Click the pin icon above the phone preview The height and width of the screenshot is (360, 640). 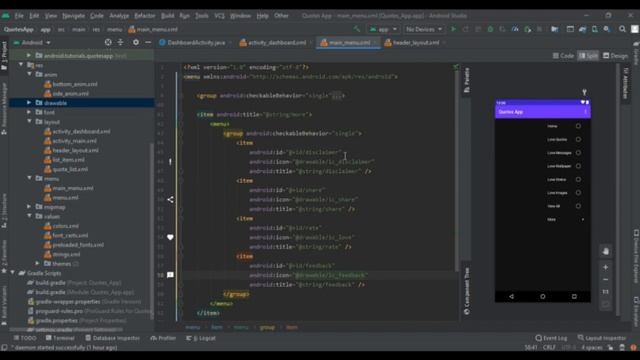click(584, 92)
